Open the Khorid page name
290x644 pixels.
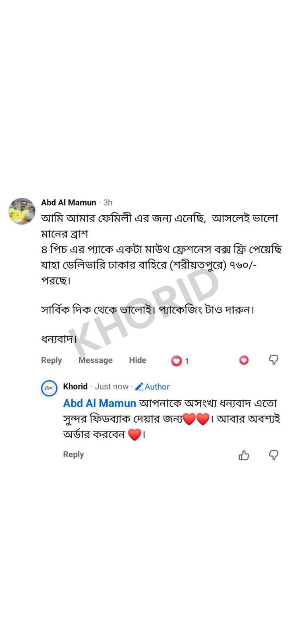pyautogui.click(x=75, y=386)
